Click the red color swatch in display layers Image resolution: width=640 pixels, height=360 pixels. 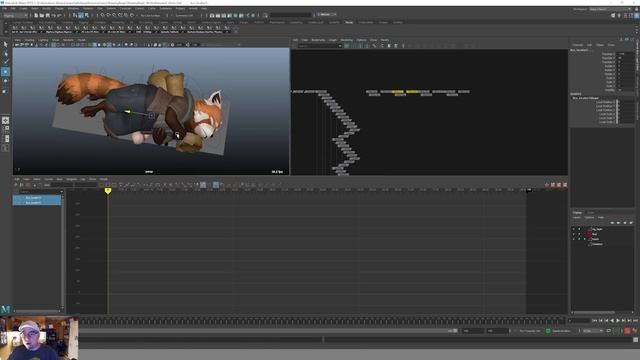click(589, 234)
